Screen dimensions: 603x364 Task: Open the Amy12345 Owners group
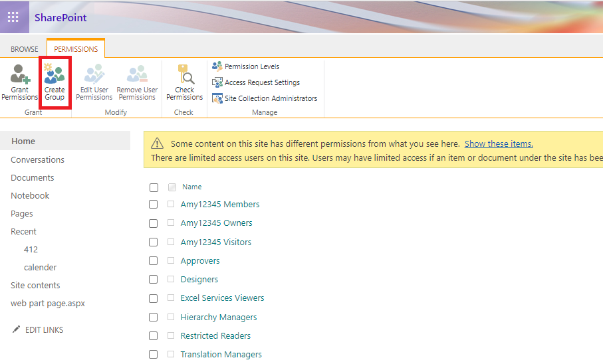pyautogui.click(x=217, y=223)
